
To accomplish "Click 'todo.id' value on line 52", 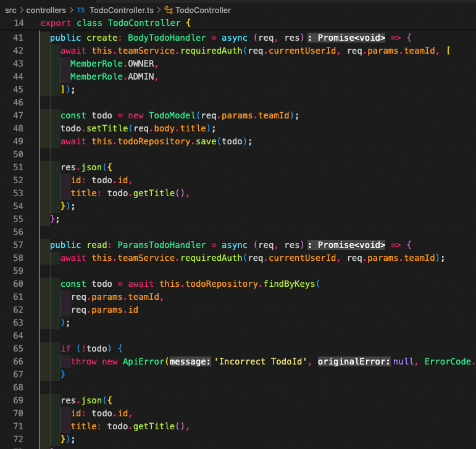I will [110, 180].
